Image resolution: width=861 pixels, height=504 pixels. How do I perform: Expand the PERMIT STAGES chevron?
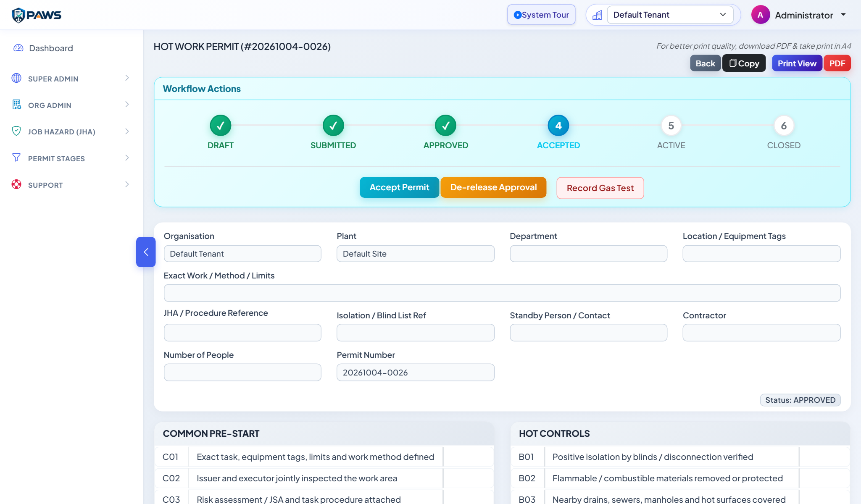[127, 158]
